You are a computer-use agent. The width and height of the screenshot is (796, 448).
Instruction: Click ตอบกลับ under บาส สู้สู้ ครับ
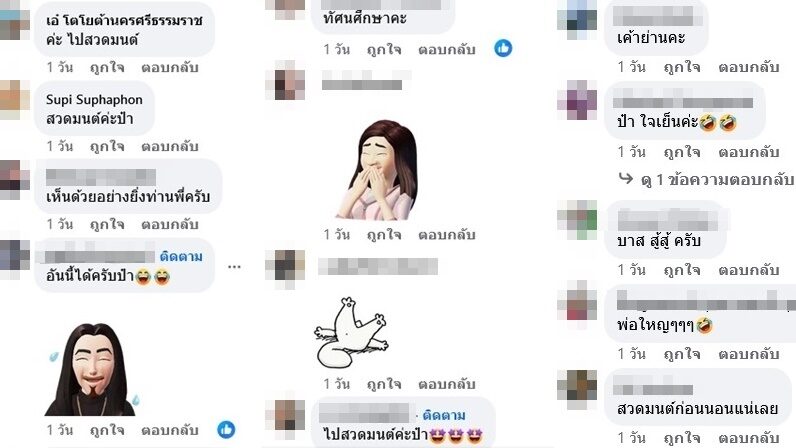pos(748,270)
